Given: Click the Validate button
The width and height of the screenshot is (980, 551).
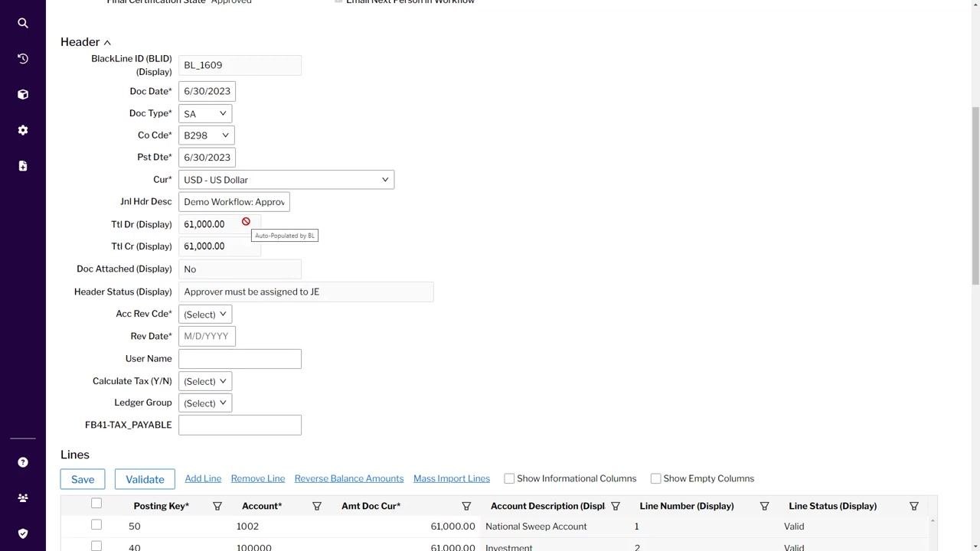Looking at the screenshot, I should click(145, 479).
